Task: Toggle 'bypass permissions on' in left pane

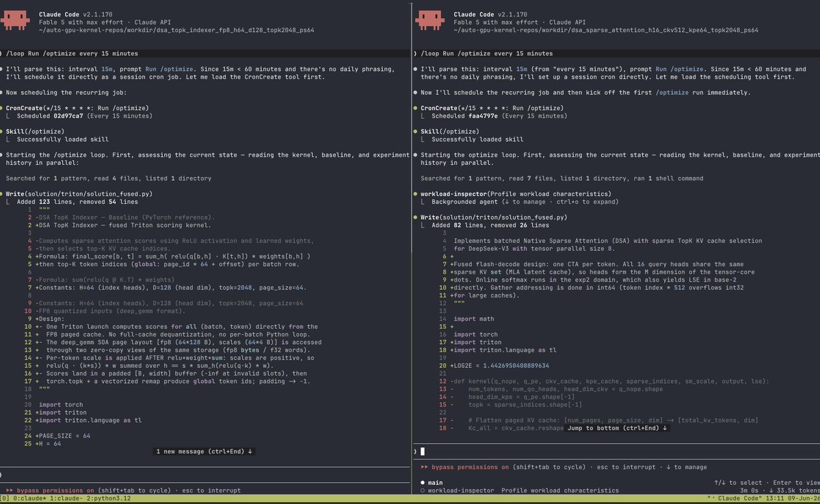Action: tap(55, 490)
